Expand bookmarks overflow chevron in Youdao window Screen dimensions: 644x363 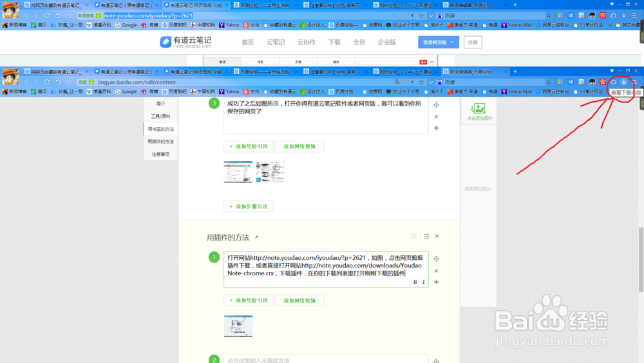coord(609,25)
